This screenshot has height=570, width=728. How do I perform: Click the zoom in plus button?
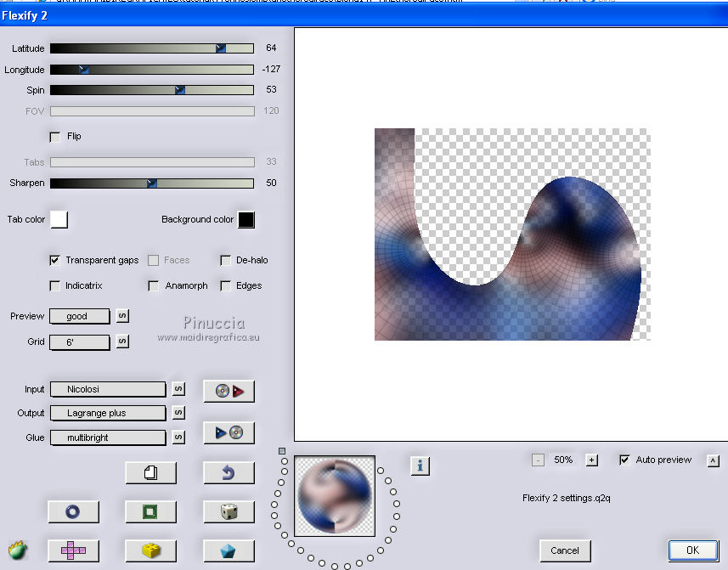click(591, 460)
